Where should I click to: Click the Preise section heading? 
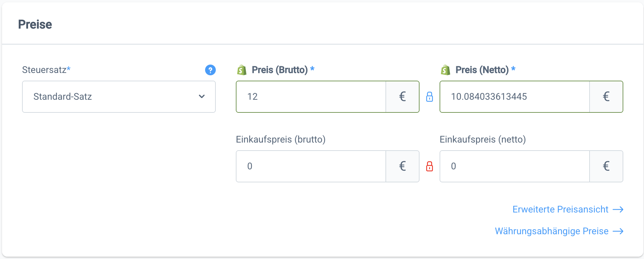pos(35,24)
